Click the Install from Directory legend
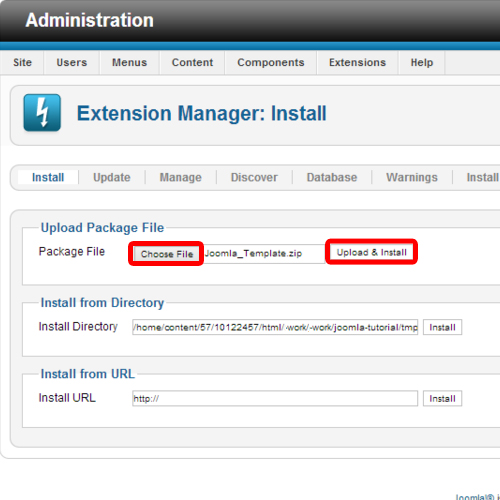Image resolution: width=500 pixels, height=500 pixels. (102, 303)
